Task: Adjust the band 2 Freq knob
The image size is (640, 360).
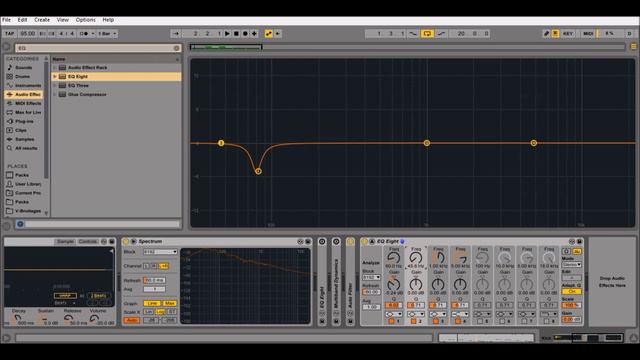Action: pyautogui.click(x=416, y=258)
